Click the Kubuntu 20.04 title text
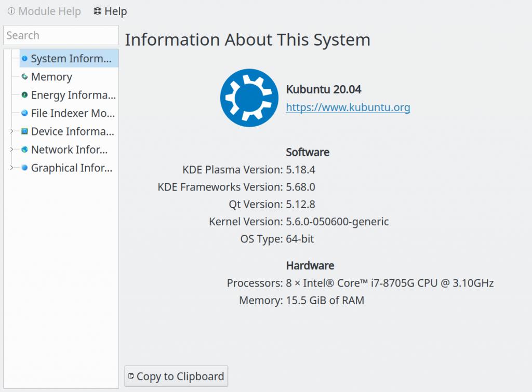The image size is (532, 392). [x=324, y=89]
